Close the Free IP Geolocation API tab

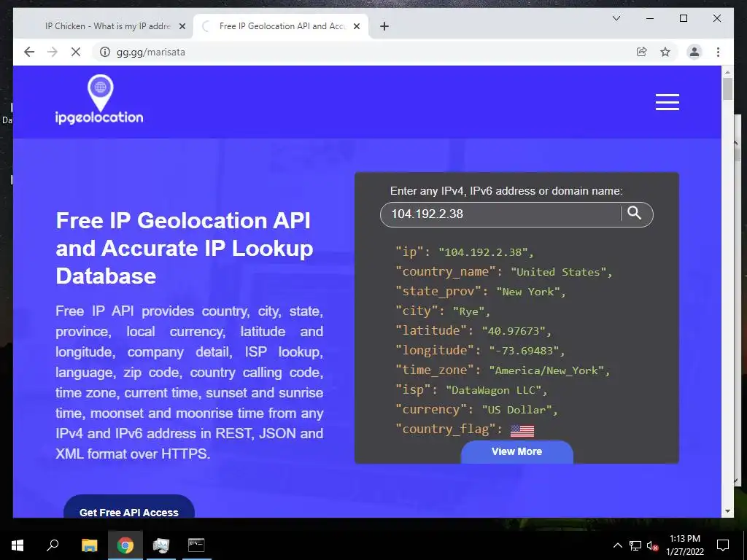356,26
